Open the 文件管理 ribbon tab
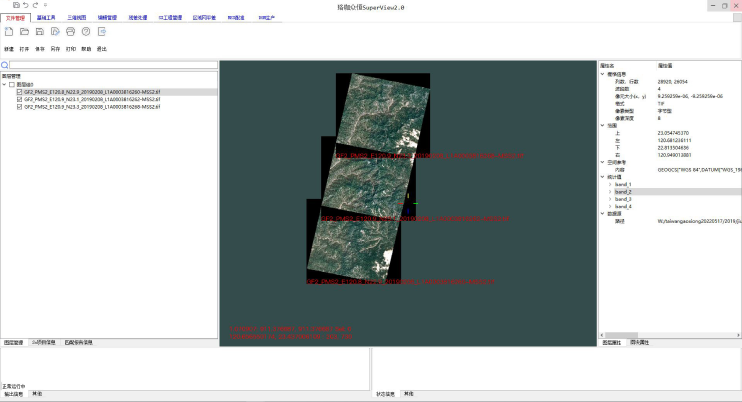This screenshot has height=402, width=742. pos(15,18)
